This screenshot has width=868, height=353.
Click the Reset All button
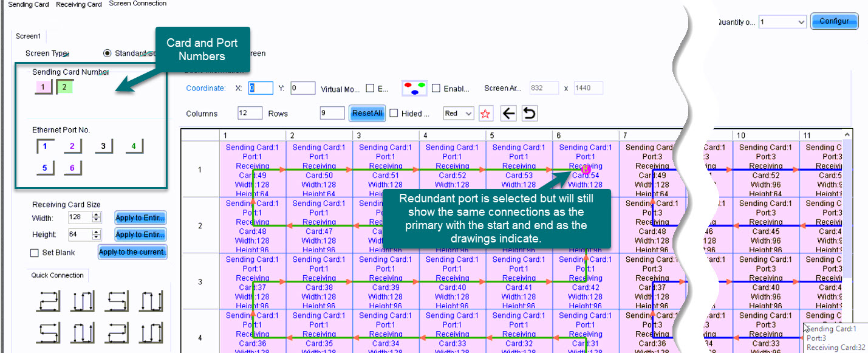367,114
